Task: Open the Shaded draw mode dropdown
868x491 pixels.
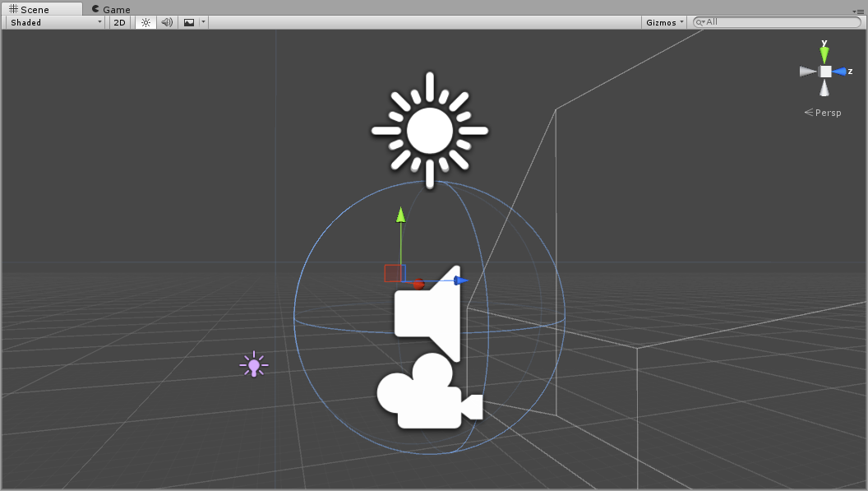Action: coord(56,22)
